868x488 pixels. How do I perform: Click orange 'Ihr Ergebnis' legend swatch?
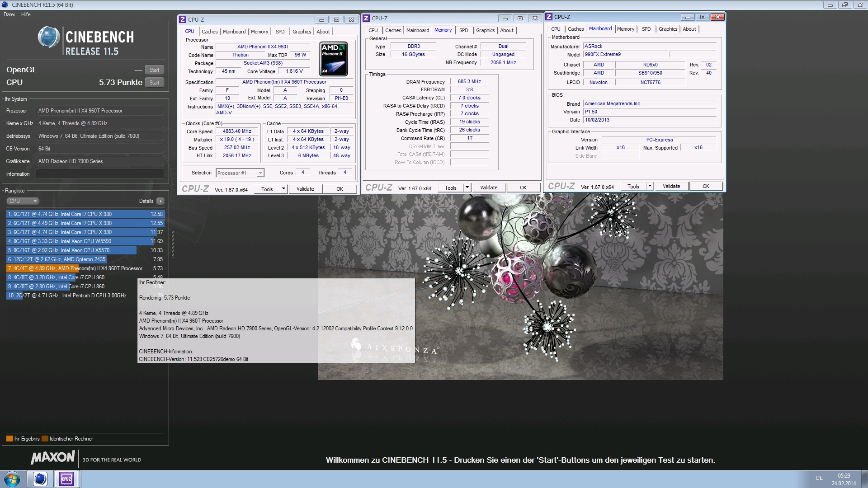(x=9, y=439)
